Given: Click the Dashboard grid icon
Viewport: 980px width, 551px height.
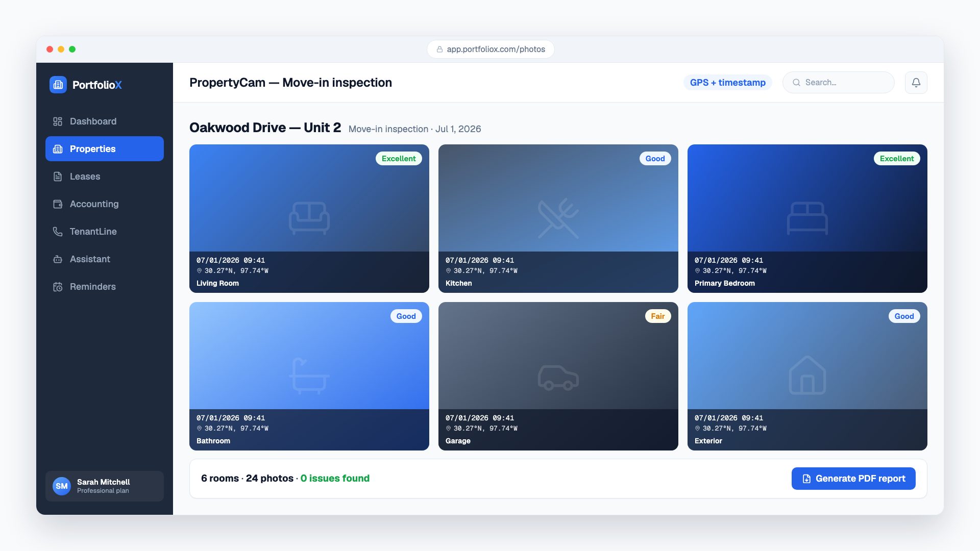Looking at the screenshot, I should click(58, 121).
